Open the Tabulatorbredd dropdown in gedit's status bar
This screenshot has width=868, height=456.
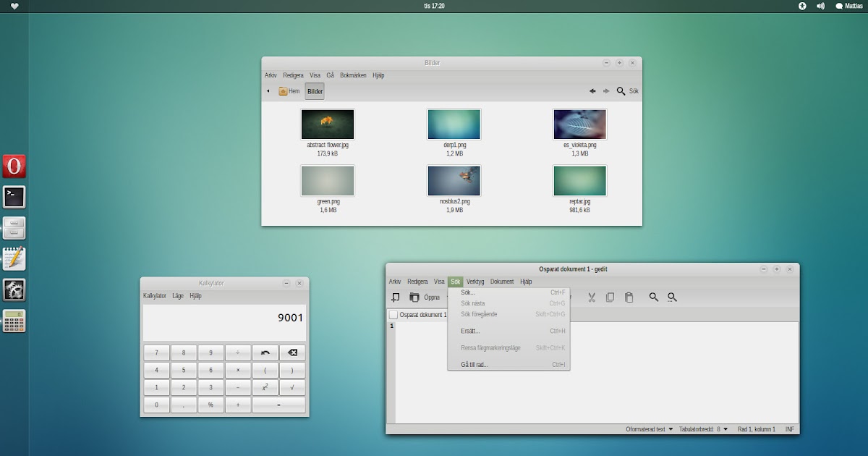point(705,428)
